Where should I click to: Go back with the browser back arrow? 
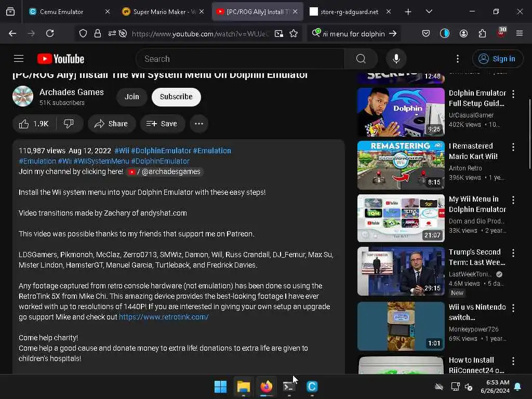(x=12, y=33)
